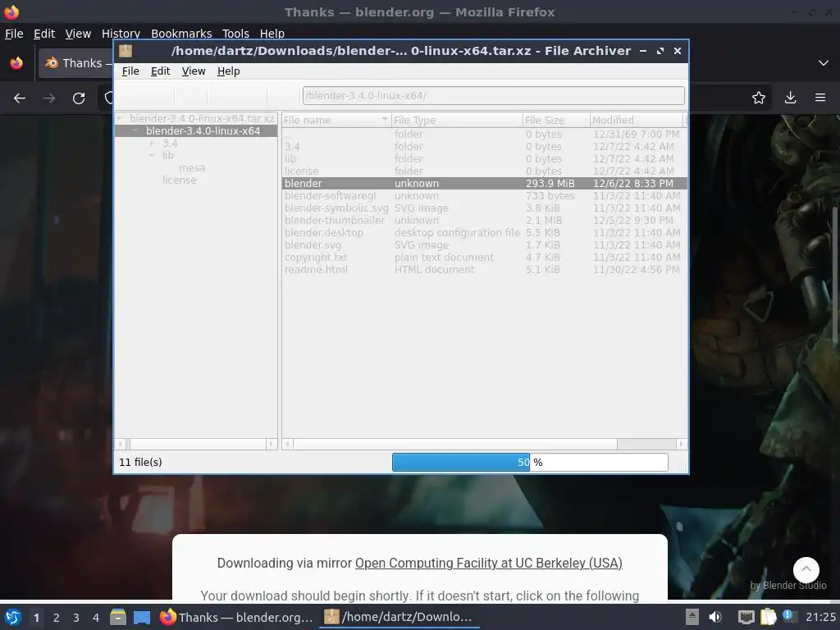Select the lib tree folder
This screenshot has width=840, height=630.
pos(168,156)
